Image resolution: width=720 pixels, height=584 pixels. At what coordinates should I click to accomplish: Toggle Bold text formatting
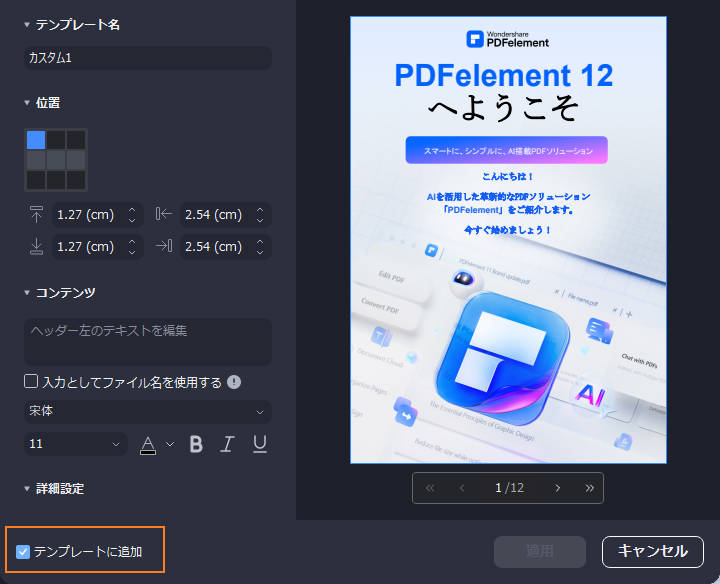point(196,444)
